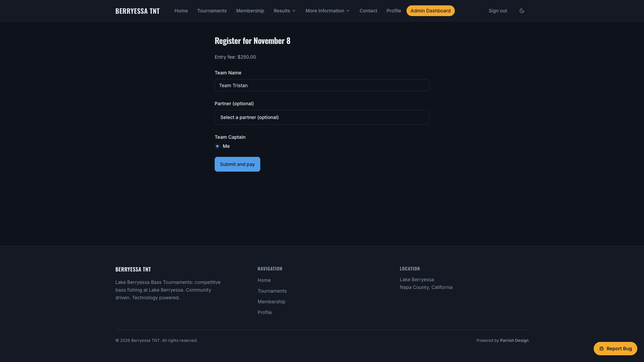
Task: Click the bug icon in Report Bug
Action: click(x=601, y=349)
